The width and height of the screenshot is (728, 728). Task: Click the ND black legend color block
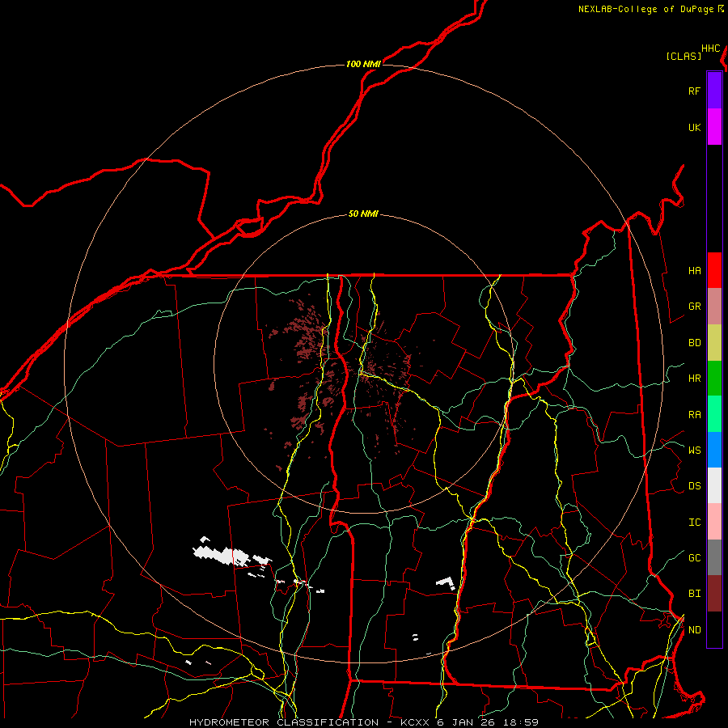[x=714, y=629]
